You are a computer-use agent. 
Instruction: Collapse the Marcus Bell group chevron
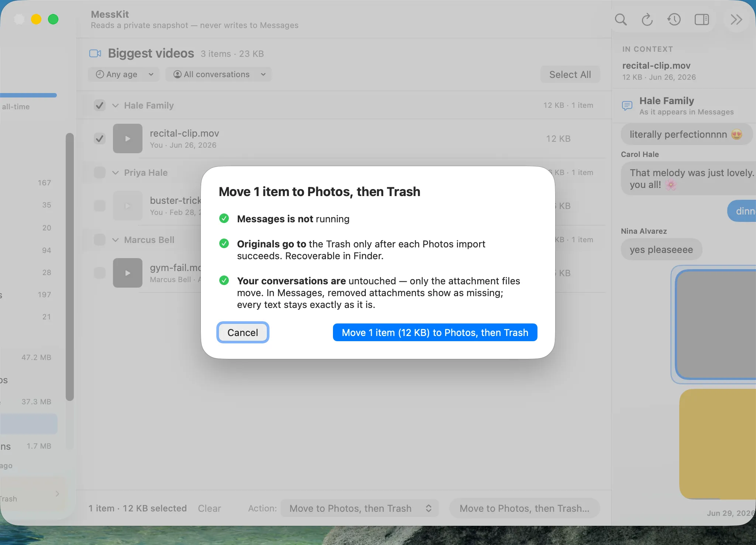tap(116, 240)
